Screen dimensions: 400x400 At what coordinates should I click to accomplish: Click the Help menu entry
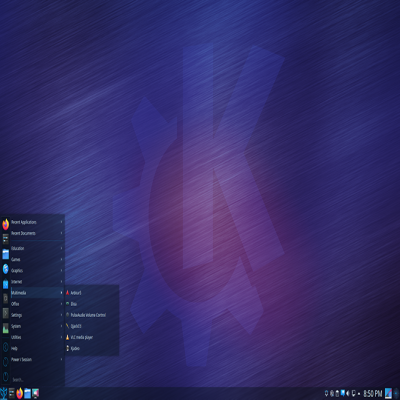[x=37, y=348]
